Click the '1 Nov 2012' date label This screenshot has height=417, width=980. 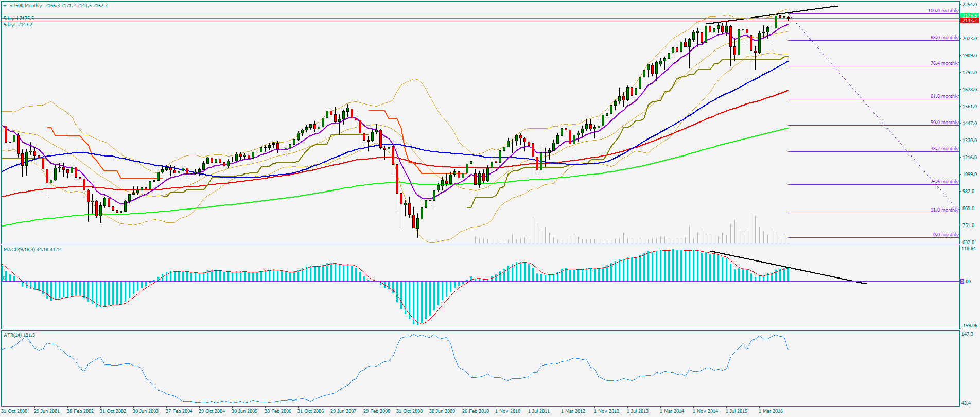(607, 411)
